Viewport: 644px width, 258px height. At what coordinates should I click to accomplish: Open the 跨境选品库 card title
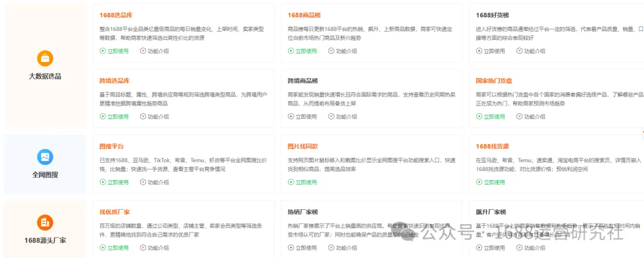click(114, 81)
